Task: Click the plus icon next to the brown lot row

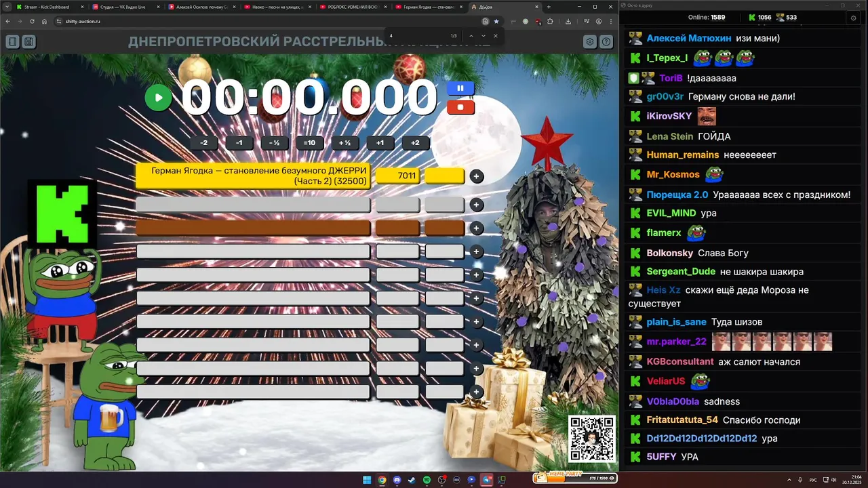Action: [477, 228]
